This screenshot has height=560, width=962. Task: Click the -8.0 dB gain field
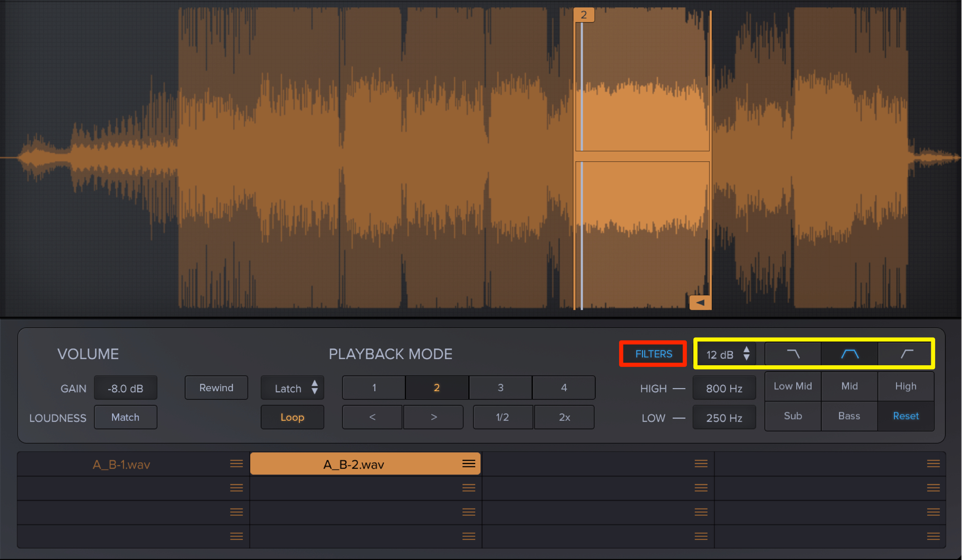point(125,389)
